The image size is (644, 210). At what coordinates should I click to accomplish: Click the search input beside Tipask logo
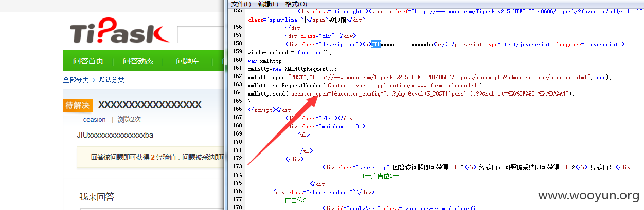pyautogui.click(x=201, y=34)
